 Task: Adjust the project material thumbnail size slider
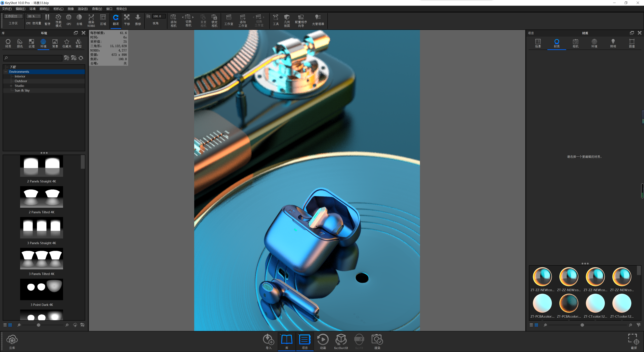[x=582, y=325]
